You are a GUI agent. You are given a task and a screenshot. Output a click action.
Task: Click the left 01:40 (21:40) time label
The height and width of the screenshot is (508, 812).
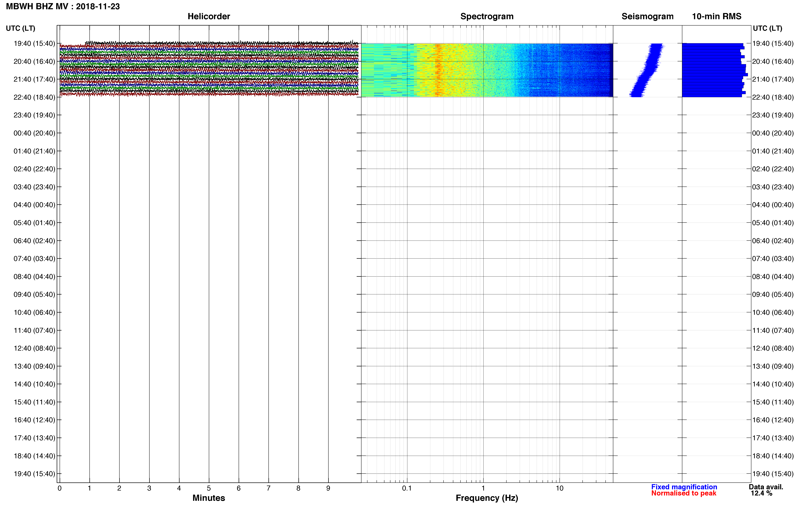(34, 151)
